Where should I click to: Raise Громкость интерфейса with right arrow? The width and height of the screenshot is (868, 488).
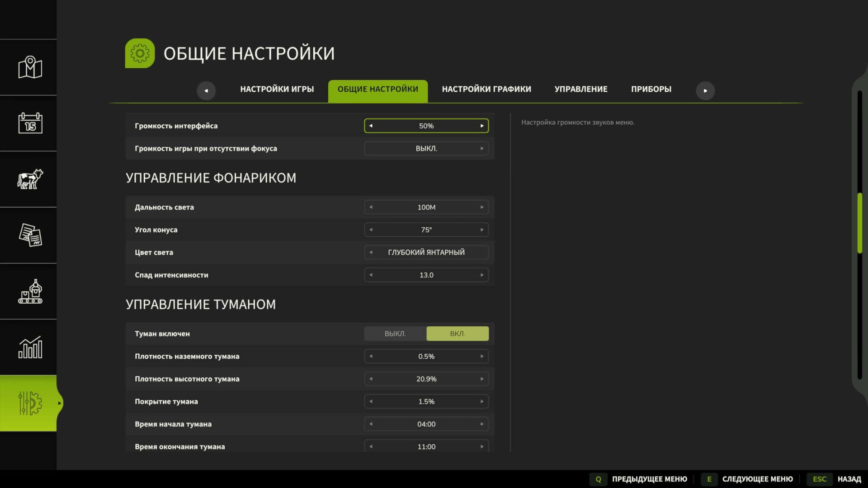(482, 126)
